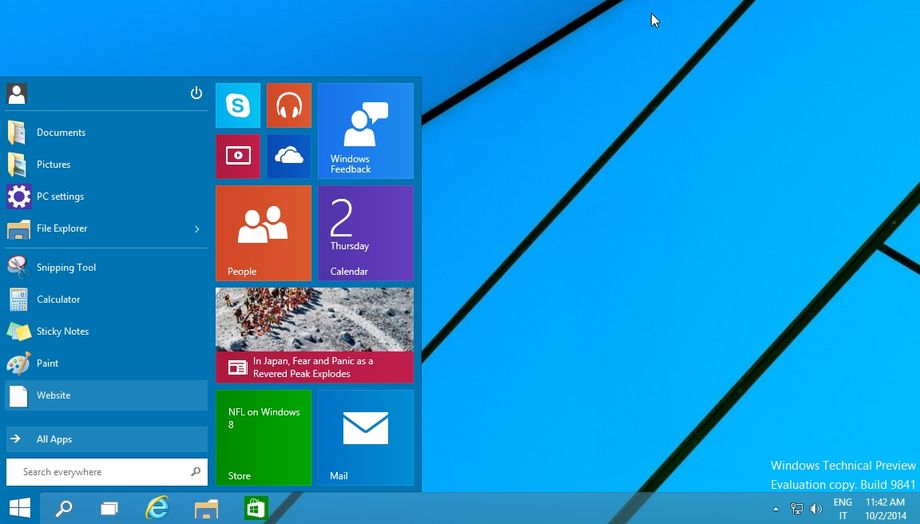Expand the File Explorer submenu arrow

pos(197,229)
